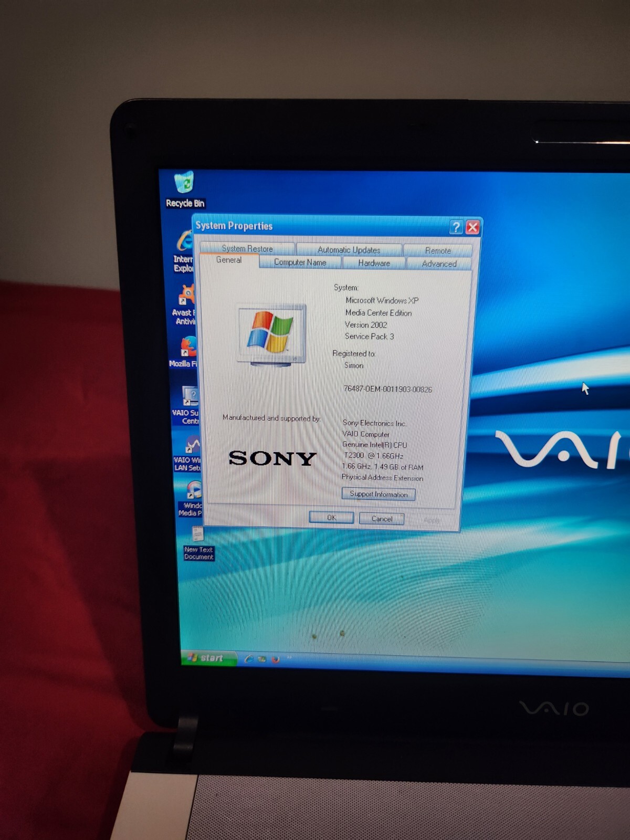This screenshot has width=630, height=840.
Task: Open the VAIO Wireless LAN Setup icon
Action: 188,453
